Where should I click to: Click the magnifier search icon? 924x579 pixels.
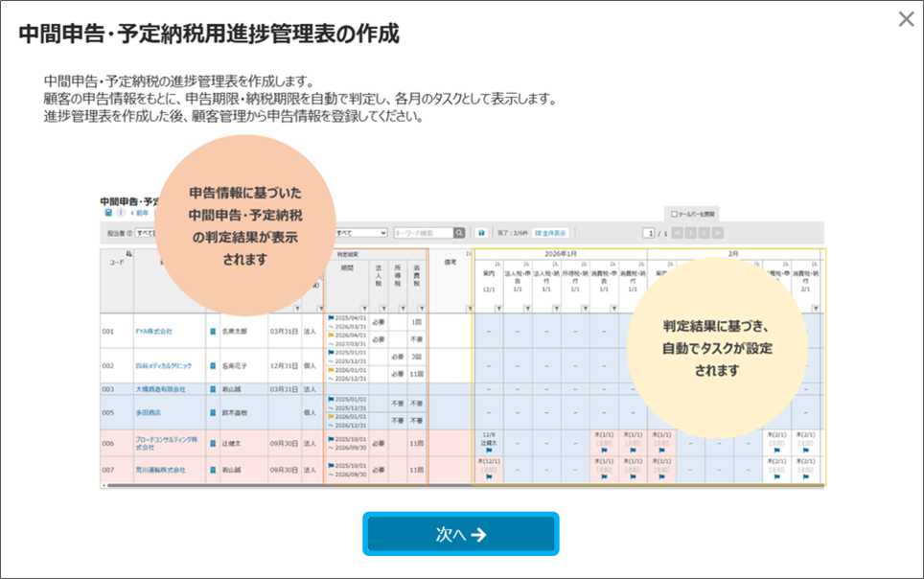pyautogui.click(x=459, y=233)
